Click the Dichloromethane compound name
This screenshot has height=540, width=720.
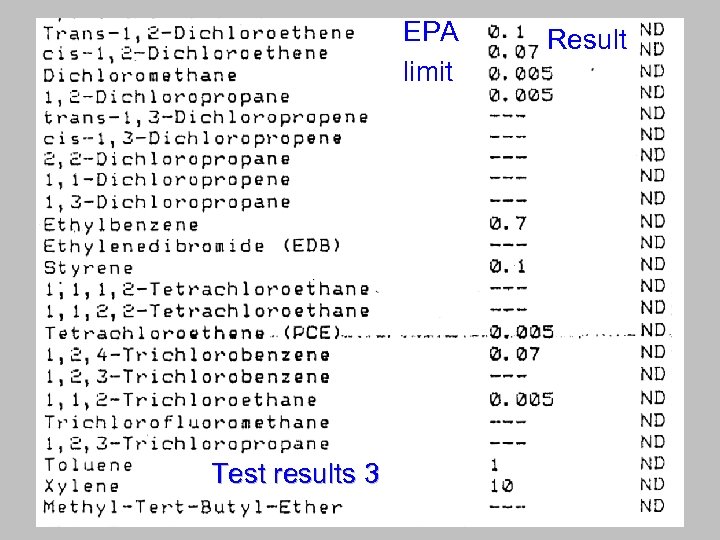click(x=140, y=76)
